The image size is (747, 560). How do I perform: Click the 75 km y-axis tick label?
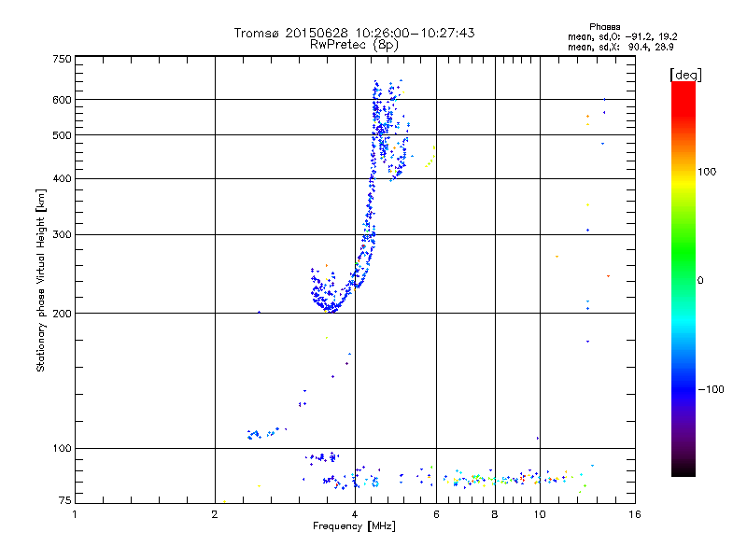coord(65,500)
